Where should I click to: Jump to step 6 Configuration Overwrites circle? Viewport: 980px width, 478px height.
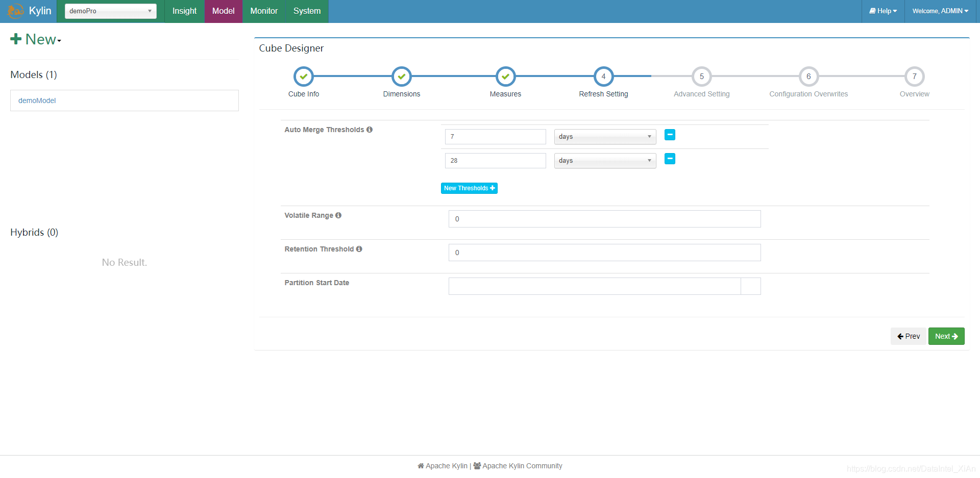tap(808, 77)
